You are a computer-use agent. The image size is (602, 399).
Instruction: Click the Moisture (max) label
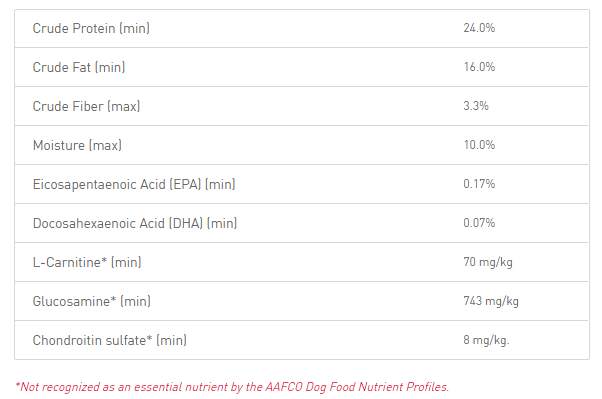coord(77,146)
